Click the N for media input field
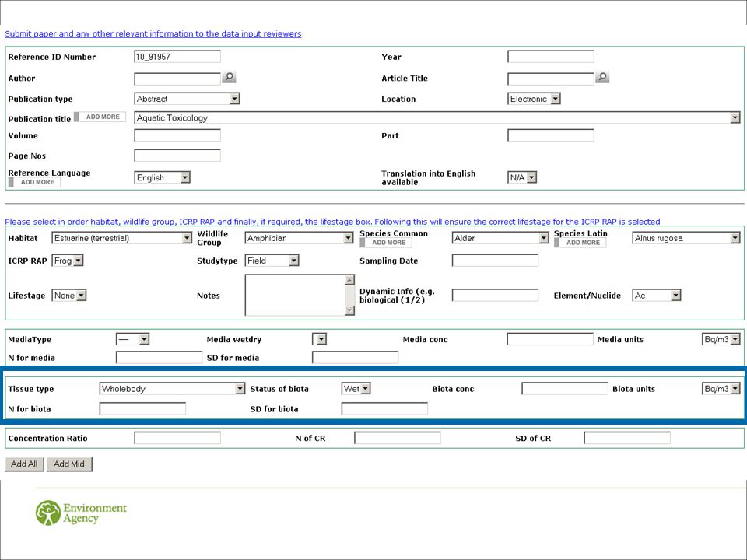This screenshot has width=747, height=560. point(159,358)
